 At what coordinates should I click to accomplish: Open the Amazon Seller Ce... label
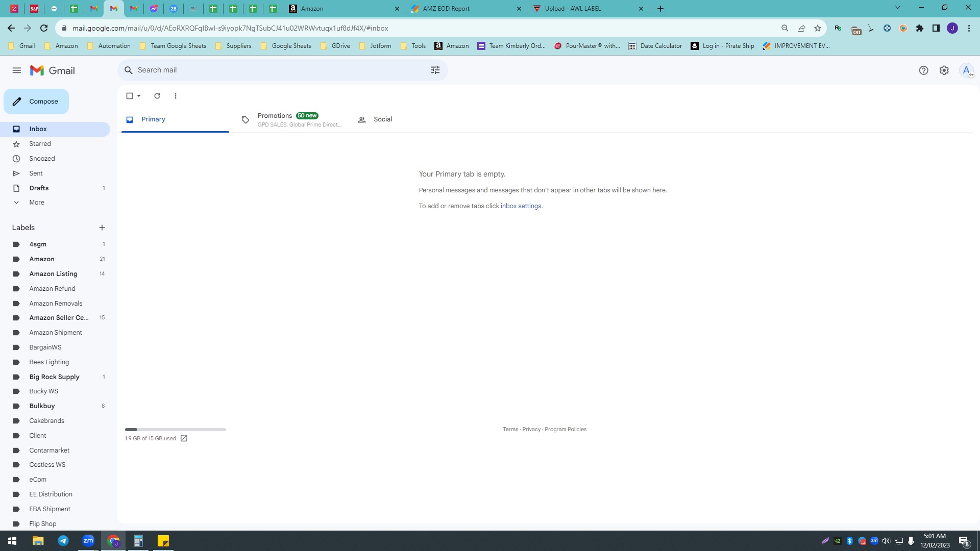click(55, 318)
